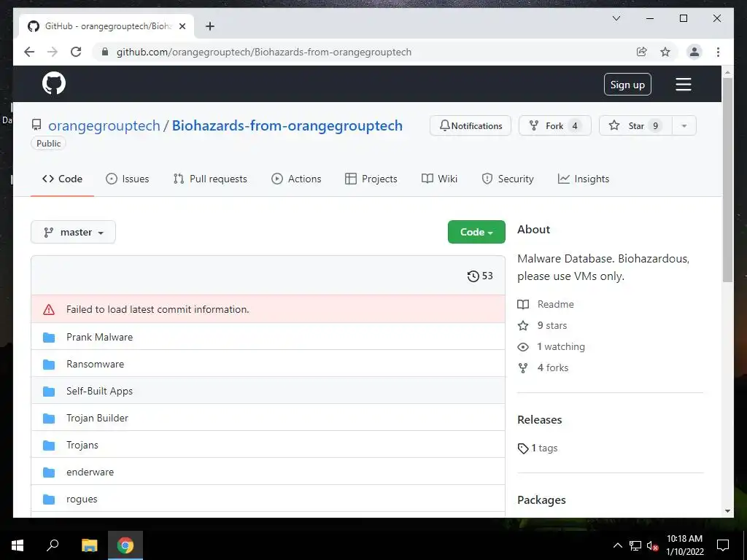Open the Star lists dropdown arrow
The image size is (747, 560).
pos(684,125)
